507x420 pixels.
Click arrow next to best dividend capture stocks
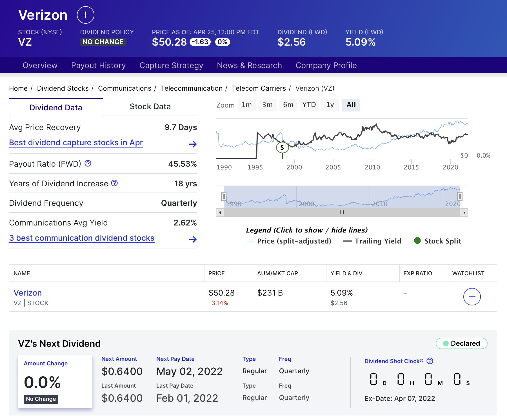coord(193,144)
